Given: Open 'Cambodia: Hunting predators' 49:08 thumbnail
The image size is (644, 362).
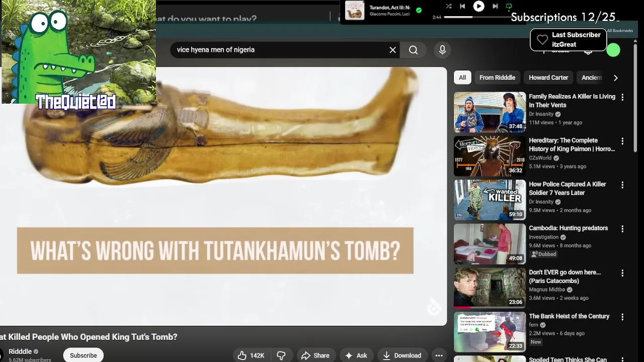Looking at the screenshot, I should click(490, 244).
